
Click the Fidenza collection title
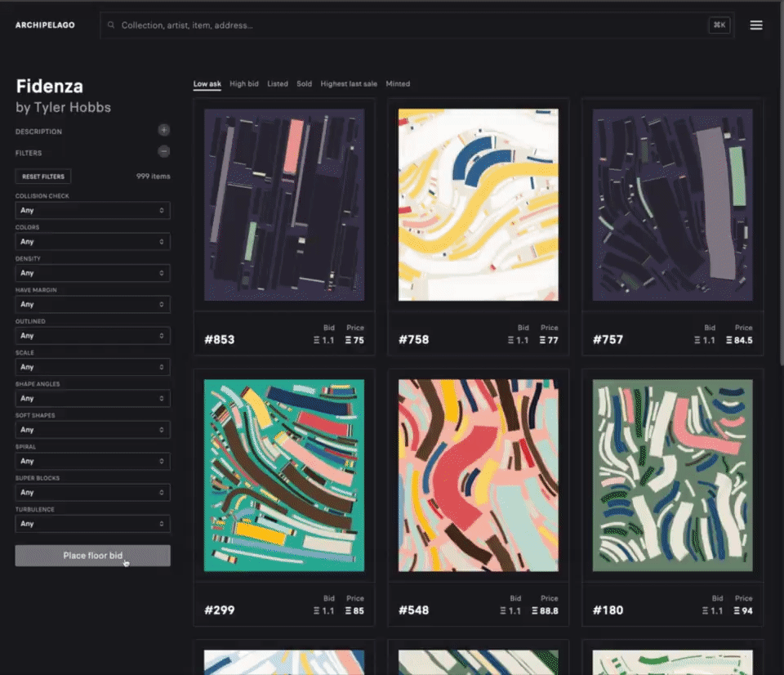pyautogui.click(x=50, y=86)
